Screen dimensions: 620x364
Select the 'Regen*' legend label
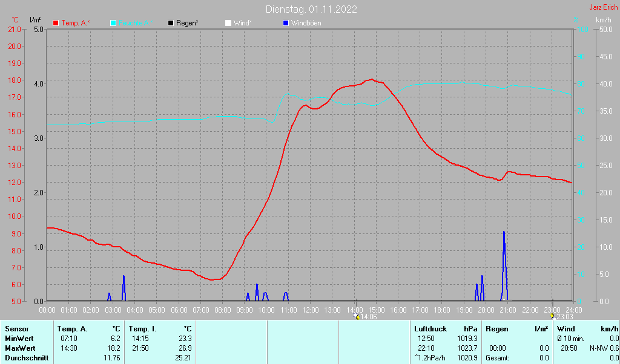(x=187, y=24)
